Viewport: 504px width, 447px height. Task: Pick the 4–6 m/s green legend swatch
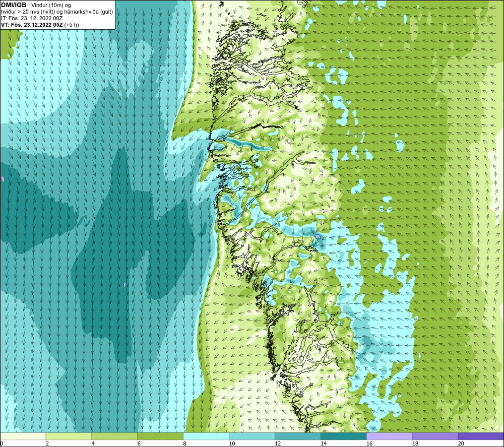114,436
